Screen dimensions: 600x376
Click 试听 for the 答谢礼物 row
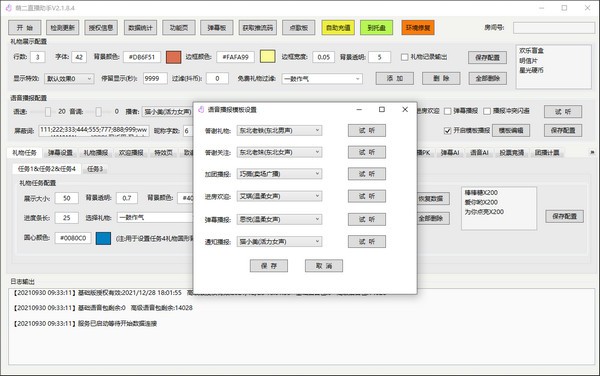pyautogui.click(x=367, y=130)
